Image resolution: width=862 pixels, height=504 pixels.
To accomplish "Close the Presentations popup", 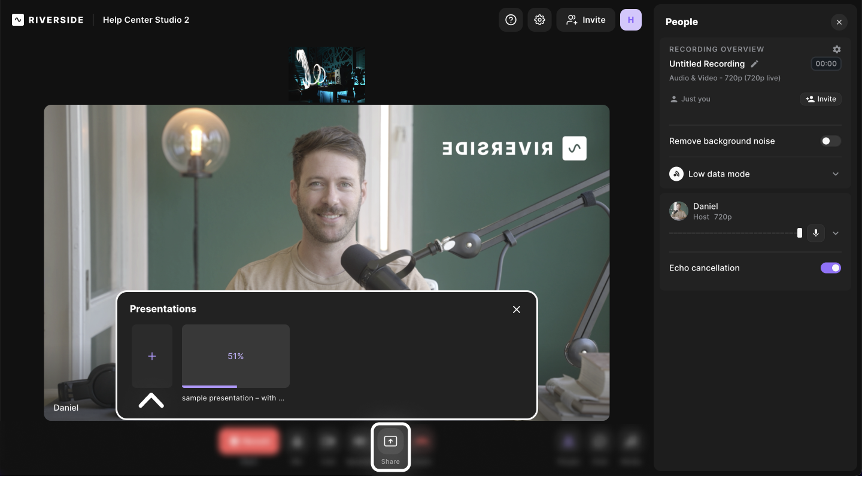I will [516, 309].
